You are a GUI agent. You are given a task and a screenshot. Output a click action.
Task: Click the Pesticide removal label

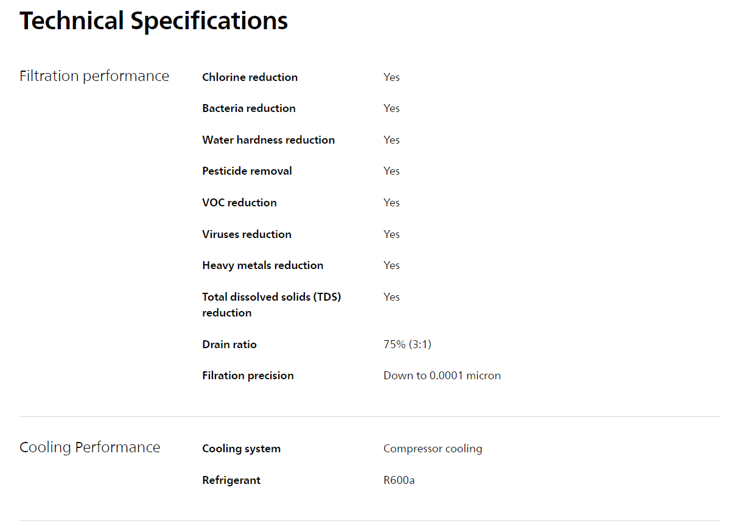coord(247,171)
